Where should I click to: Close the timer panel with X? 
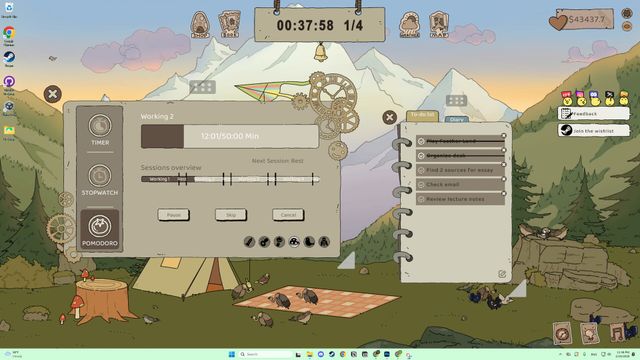(x=53, y=94)
